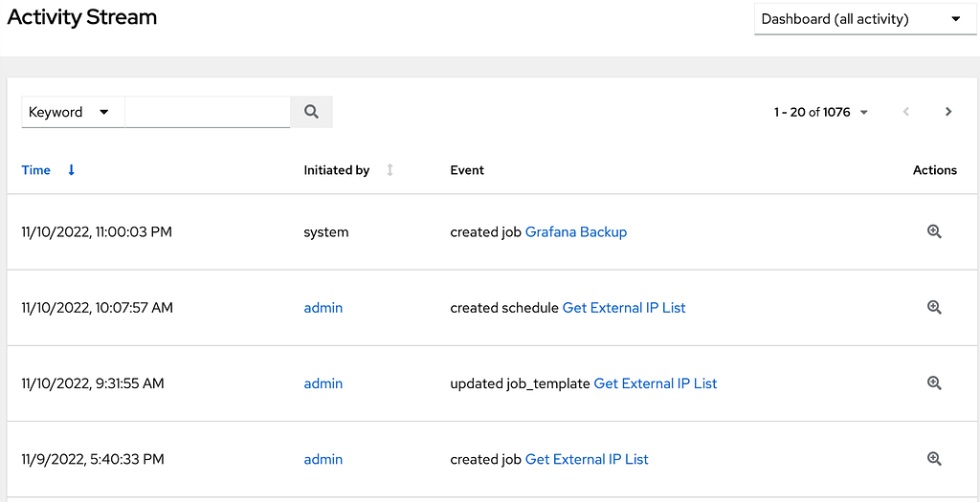The height and width of the screenshot is (502, 980).
Task: Click the keyword search text field
Action: tap(208, 113)
